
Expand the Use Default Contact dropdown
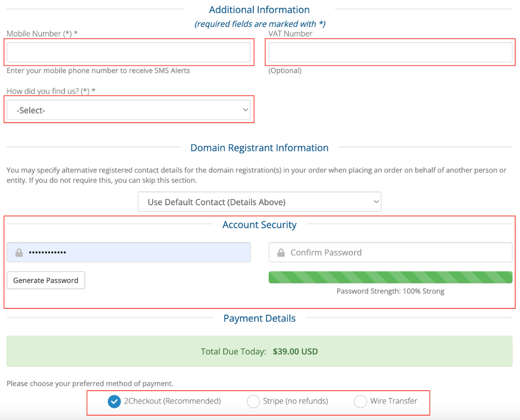(260, 202)
